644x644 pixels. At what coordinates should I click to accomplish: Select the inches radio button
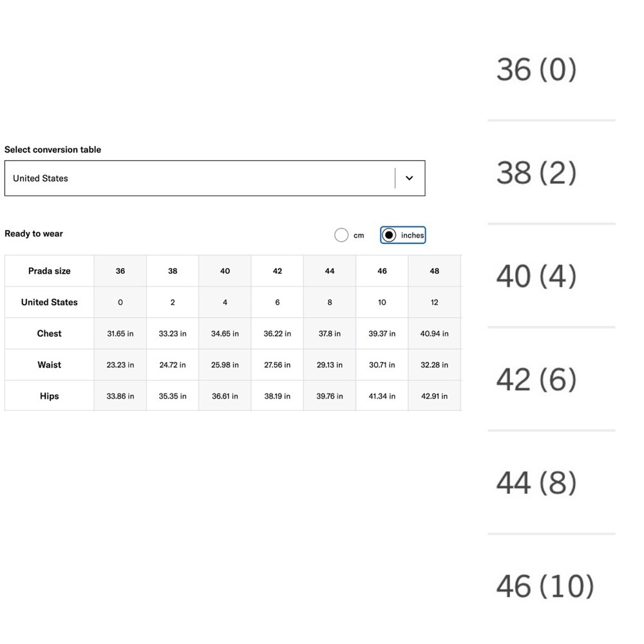click(388, 235)
